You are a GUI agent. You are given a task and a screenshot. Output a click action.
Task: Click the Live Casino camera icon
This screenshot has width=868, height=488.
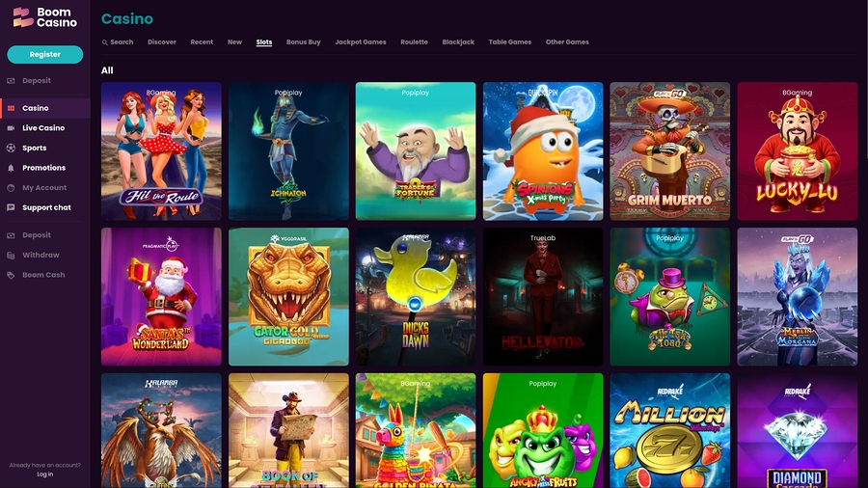pos(11,128)
